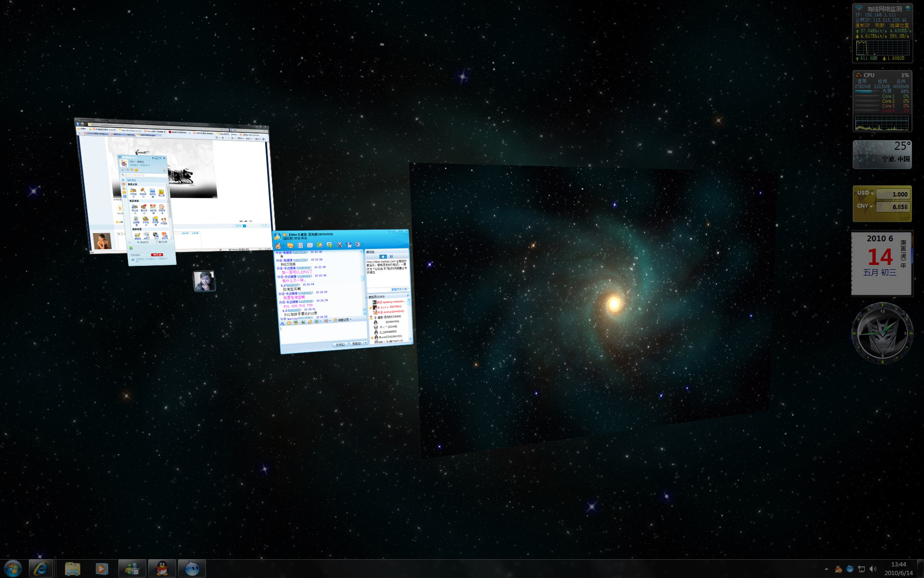Viewport: 924px width, 578px height.
Task: Expand the send button dropdown arrow
Action: [366, 343]
